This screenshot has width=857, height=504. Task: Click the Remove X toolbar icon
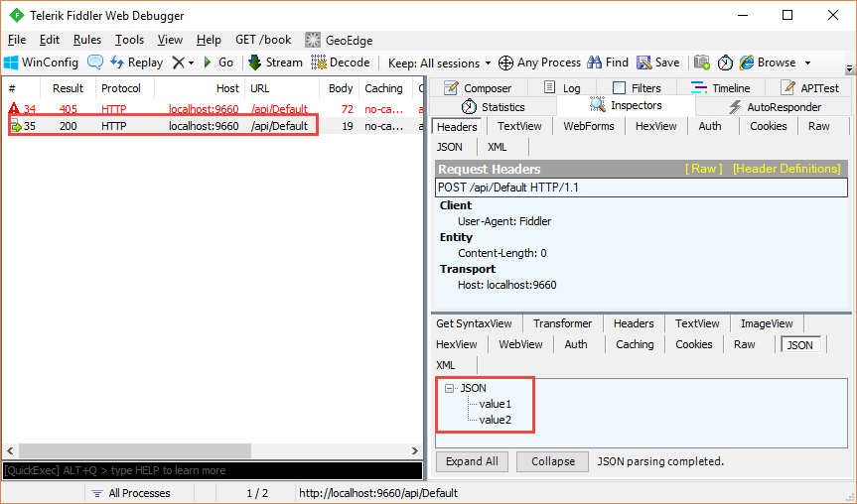pos(178,63)
